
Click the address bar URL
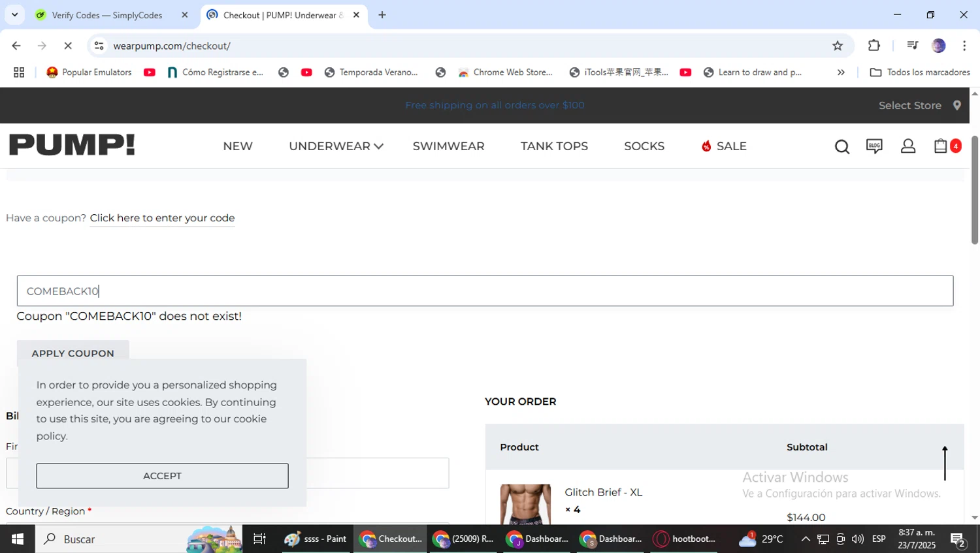172,46
